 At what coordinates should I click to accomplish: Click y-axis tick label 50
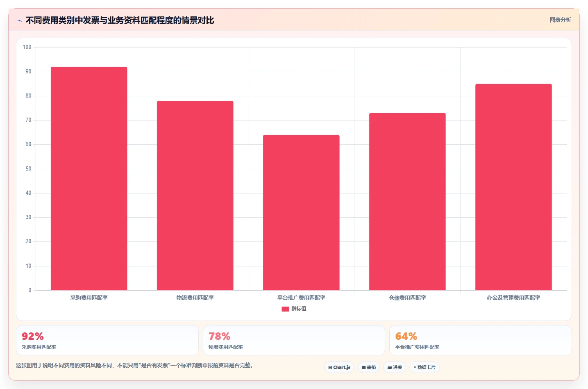pos(28,168)
